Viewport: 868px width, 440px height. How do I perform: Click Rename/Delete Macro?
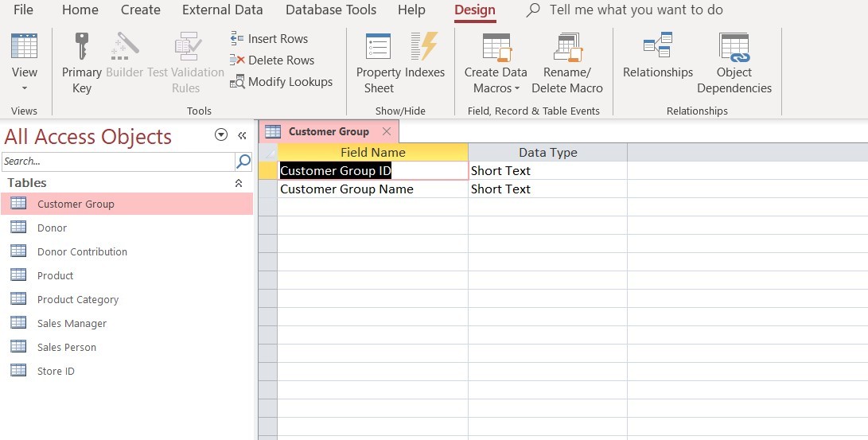[567, 62]
